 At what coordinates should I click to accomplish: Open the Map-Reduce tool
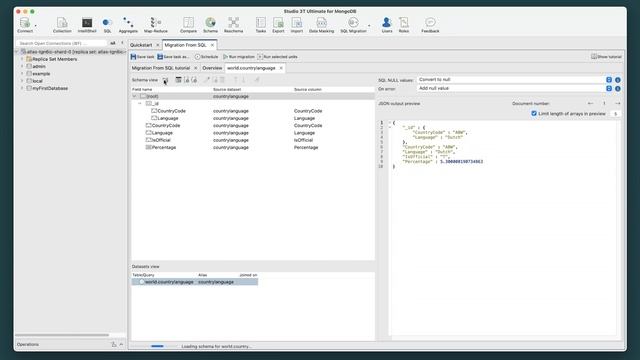pos(156,24)
